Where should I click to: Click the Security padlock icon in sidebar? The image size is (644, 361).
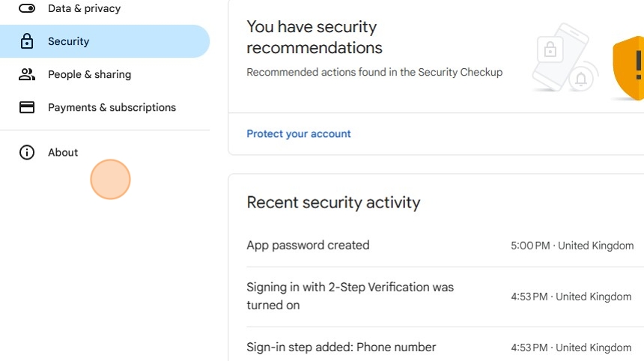pos(27,42)
